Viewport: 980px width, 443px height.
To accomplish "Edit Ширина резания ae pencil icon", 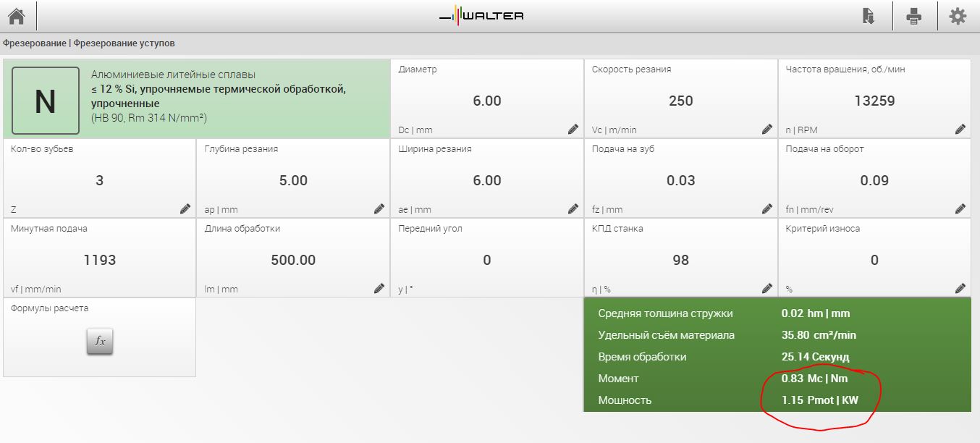I will click(573, 208).
